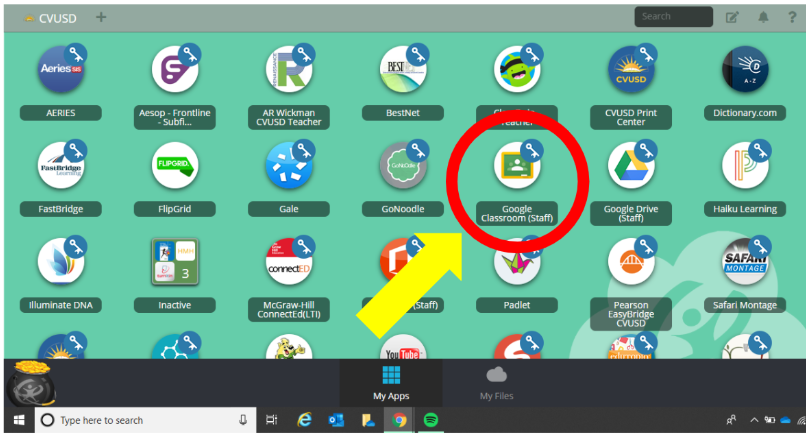Open Task View on the taskbar
806x438 pixels.
coord(271,420)
